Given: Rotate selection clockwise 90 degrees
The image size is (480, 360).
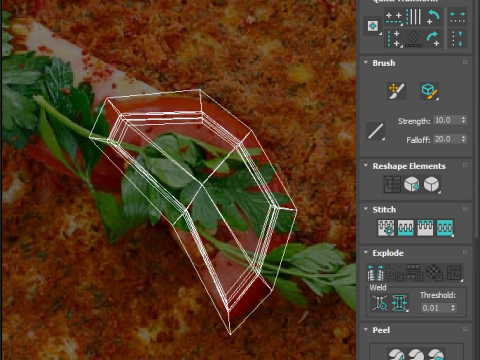Looking at the screenshot, I should [433, 39].
